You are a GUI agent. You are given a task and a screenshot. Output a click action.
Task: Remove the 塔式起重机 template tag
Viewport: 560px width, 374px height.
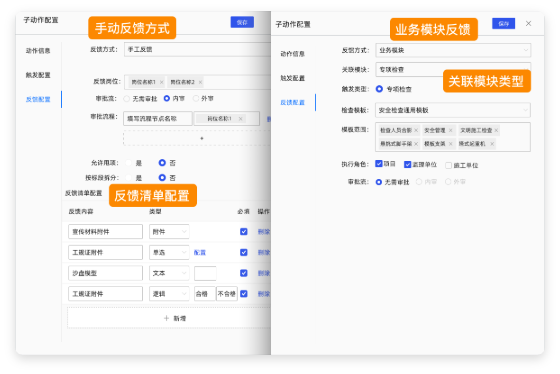[492, 144]
